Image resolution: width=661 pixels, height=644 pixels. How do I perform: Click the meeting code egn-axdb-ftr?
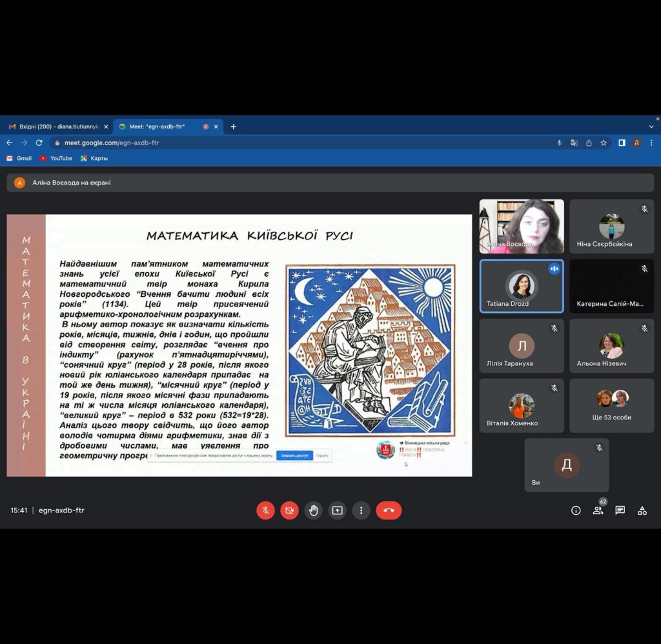pyautogui.click(x=61, y=510)
